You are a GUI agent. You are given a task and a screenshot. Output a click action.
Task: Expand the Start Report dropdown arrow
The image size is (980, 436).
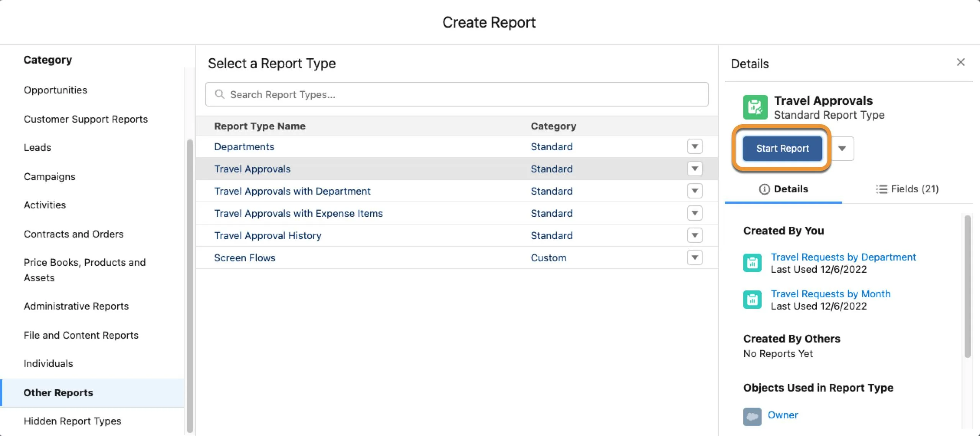(842, 148)
